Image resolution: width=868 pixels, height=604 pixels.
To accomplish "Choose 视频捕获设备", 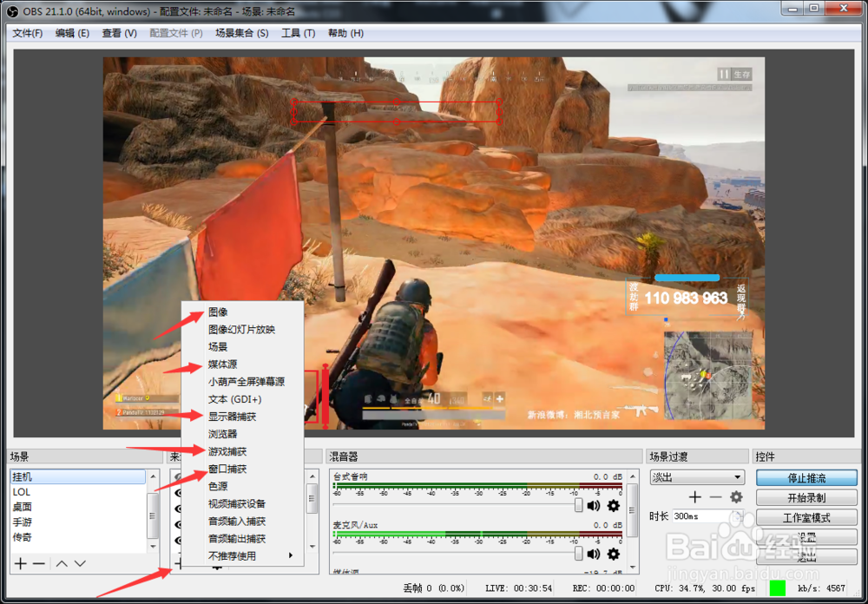I will (x=242, y=504).
